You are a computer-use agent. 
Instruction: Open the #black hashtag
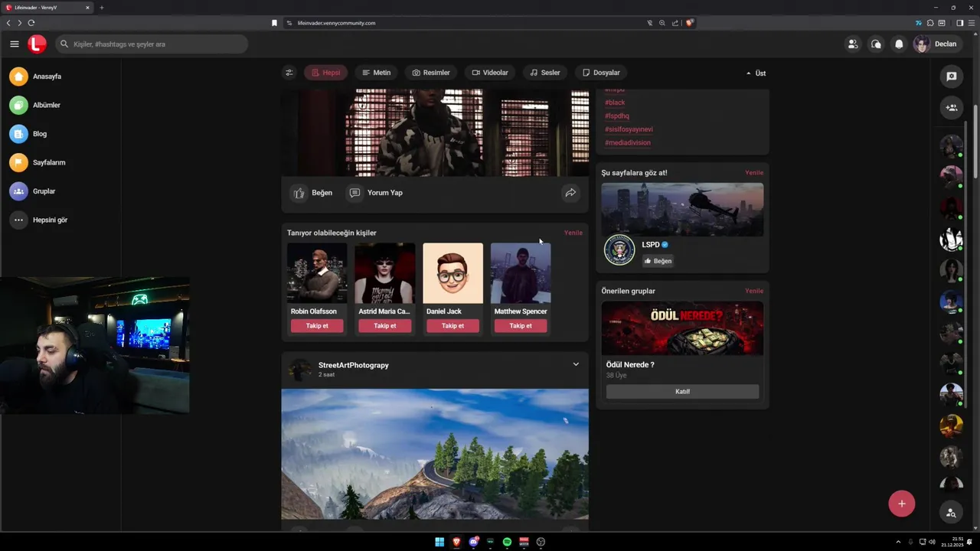[615, 103]
